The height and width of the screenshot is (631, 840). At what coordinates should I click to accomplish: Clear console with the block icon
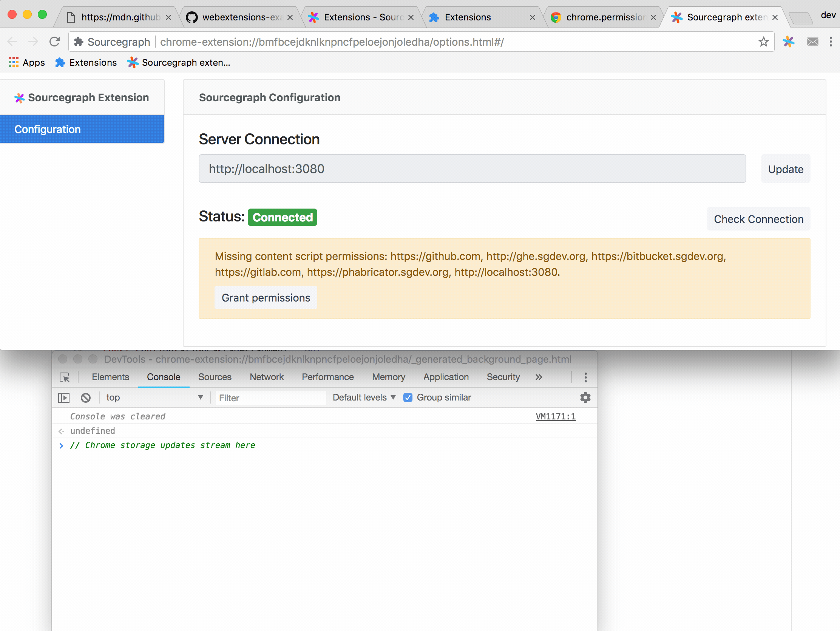pyautogui.click(x=86, y=398)
